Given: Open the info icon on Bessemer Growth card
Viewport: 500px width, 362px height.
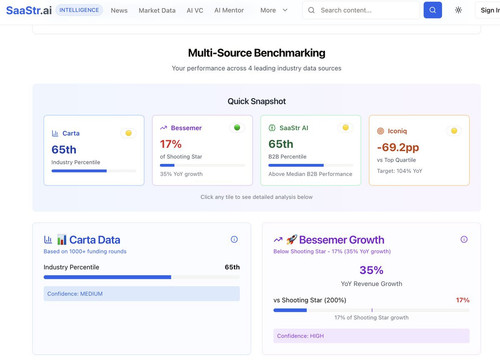Looking at the screenshot, I should [464, 239].
